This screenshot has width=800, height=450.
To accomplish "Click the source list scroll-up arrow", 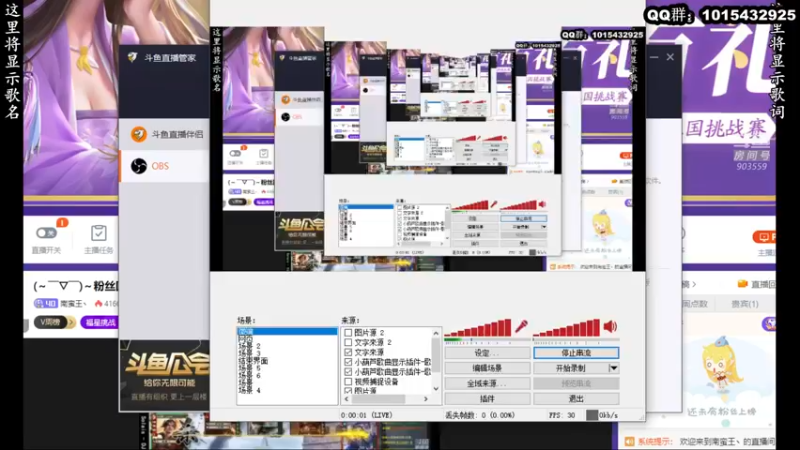I will pos(436,333).
